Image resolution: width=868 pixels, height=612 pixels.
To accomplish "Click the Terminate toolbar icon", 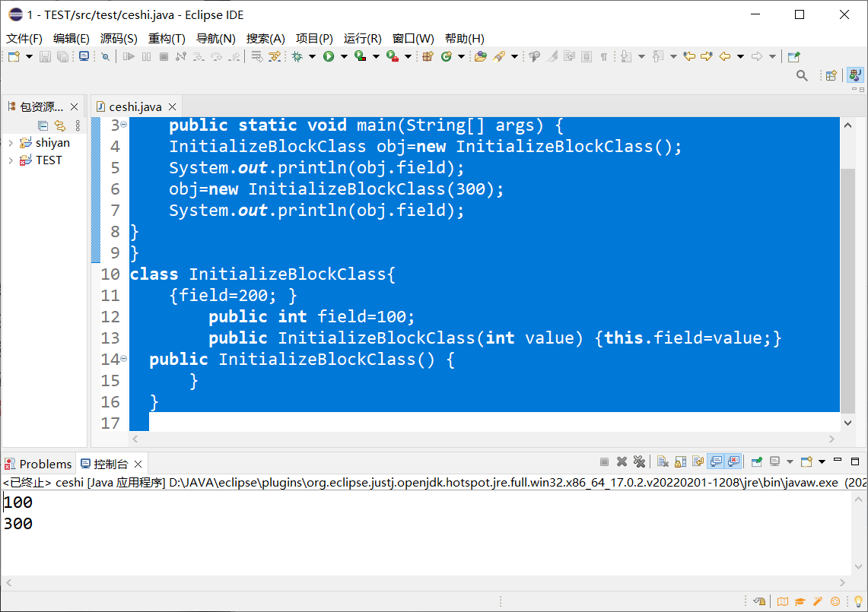I will pos(164,56).
